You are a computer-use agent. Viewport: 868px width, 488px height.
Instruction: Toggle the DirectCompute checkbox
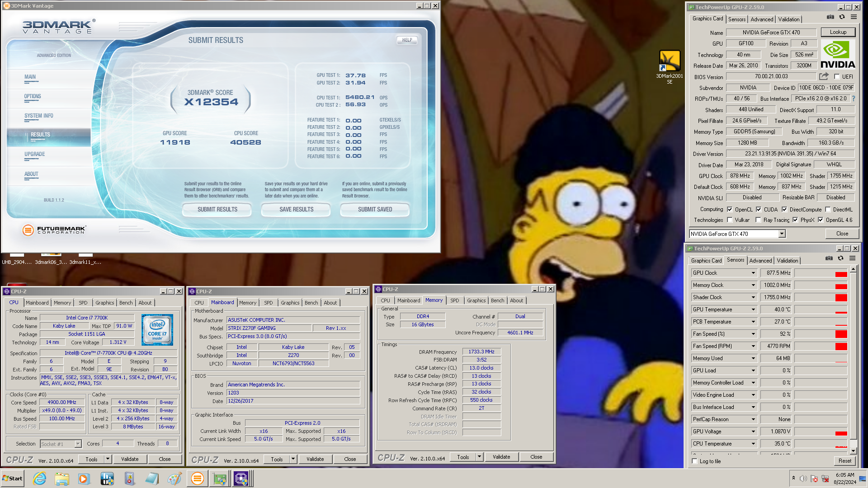click(784, 209)
